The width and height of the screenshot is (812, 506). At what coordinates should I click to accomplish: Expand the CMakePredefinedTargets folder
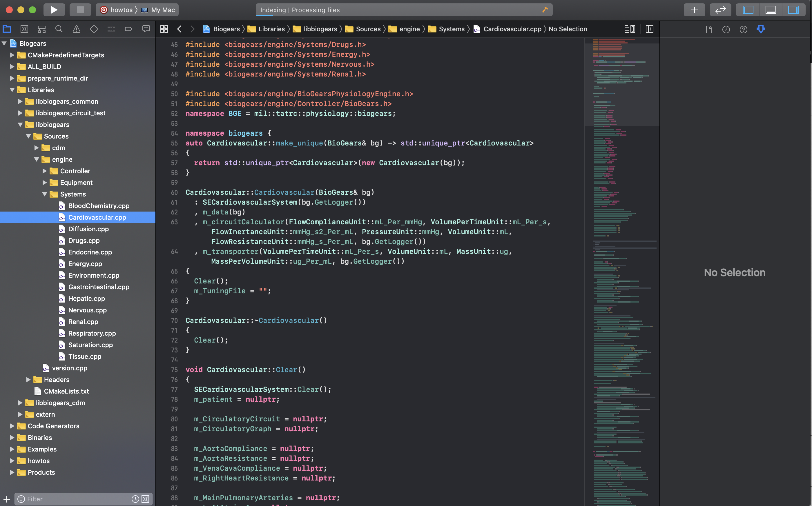coord(12,55)
